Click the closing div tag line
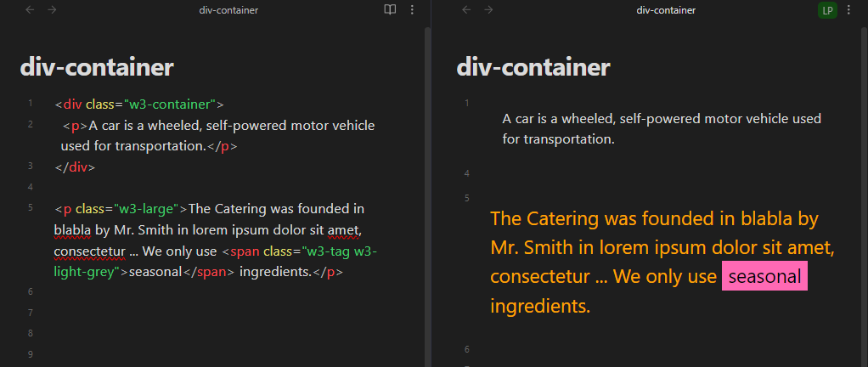 click(75, 167)
